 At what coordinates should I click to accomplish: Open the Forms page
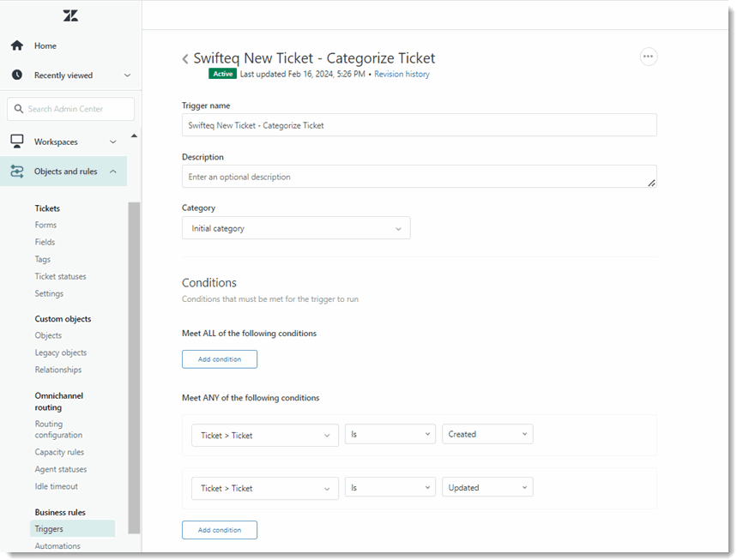pyautogui.click(x=45, y=225)
